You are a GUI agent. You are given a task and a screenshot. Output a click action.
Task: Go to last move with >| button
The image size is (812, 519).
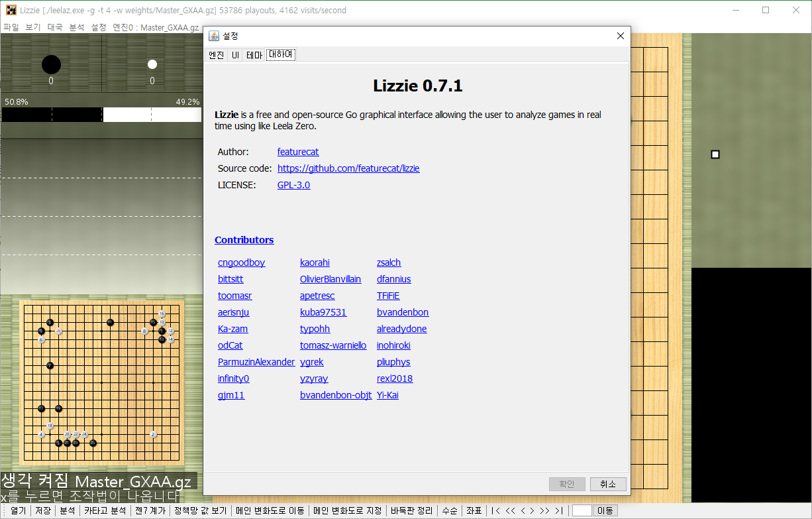click(559, 510)
